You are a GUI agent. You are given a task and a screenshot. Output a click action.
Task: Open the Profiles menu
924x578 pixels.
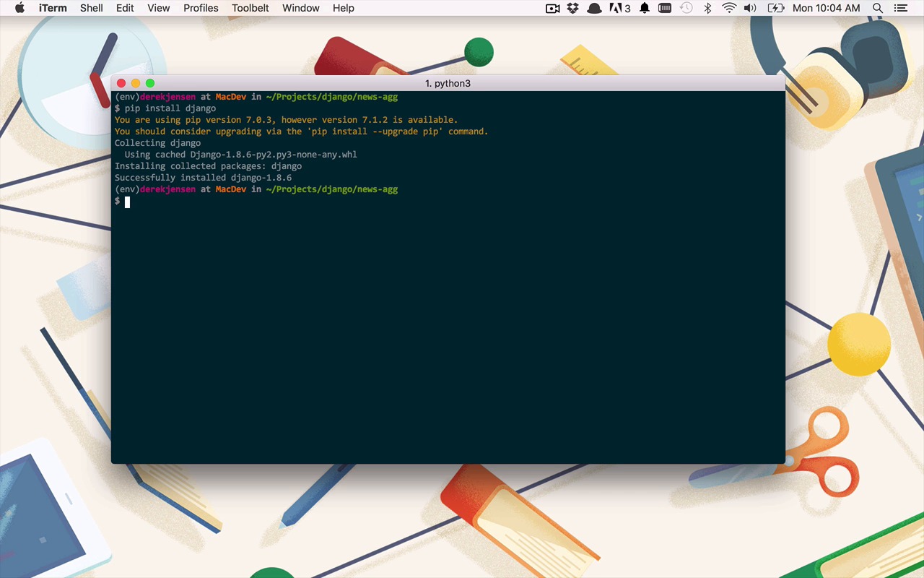coord(201,8)
